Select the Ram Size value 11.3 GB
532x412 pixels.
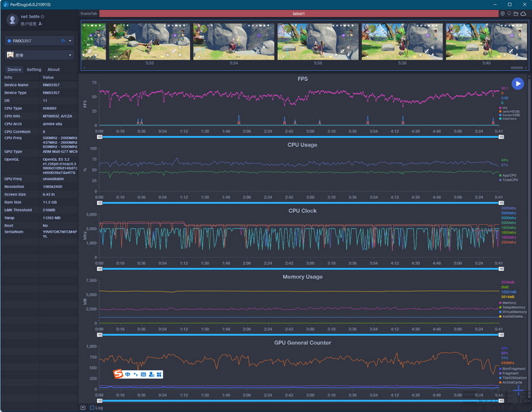pyautogui.click(x=51, y=202)
